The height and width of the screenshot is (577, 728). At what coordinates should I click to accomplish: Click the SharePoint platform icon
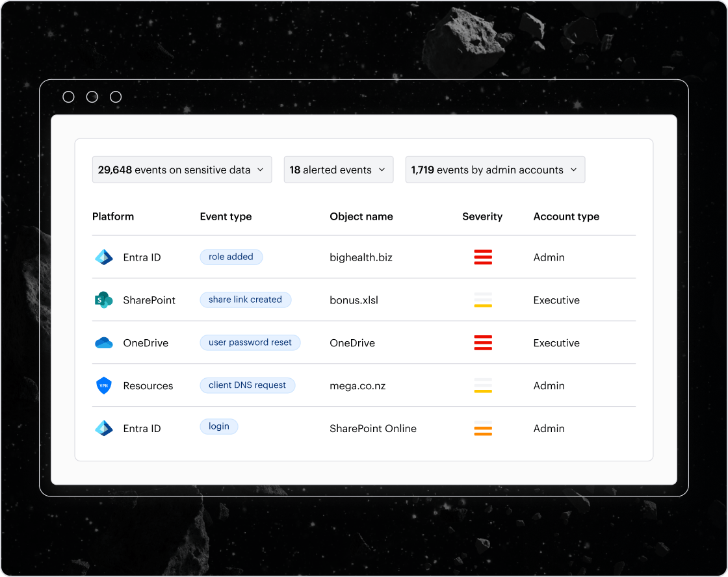(104, 300)
